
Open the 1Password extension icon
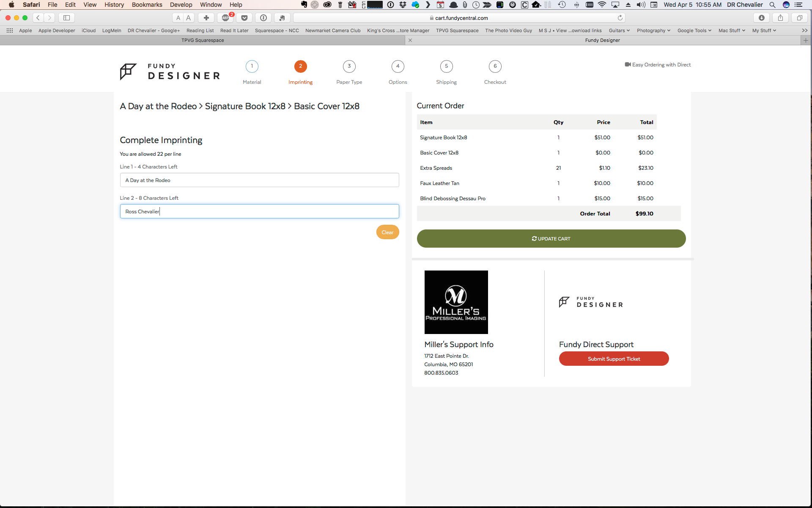tap(263, 18)
